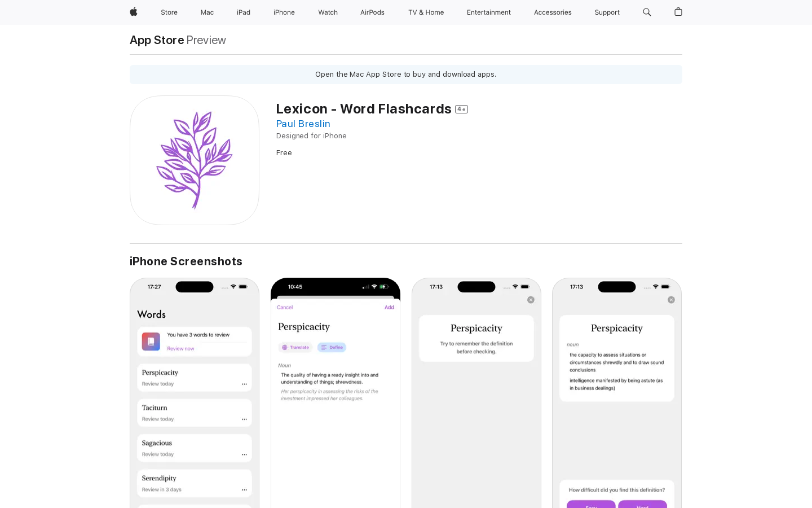Click the 'Designed for iPhone' text
The image size is (812, 508).
pyautogui.click(x=311, y=136)
